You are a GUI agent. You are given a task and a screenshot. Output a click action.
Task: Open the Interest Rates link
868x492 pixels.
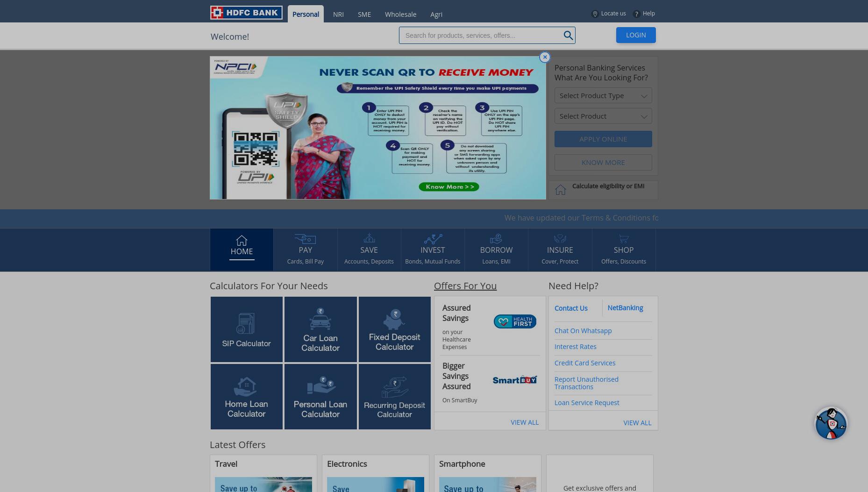[x=576, y=347]
